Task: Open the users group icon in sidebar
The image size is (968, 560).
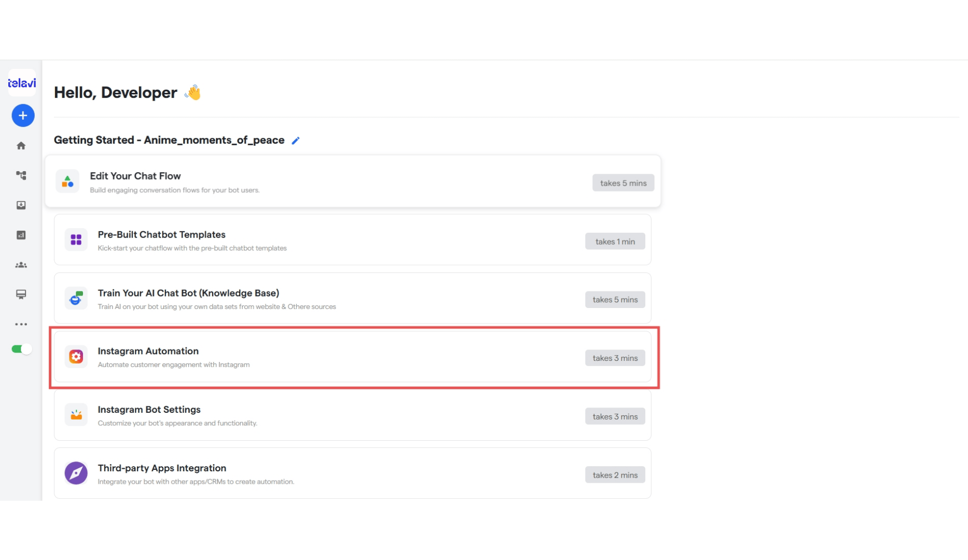Action: click(21, 265)
